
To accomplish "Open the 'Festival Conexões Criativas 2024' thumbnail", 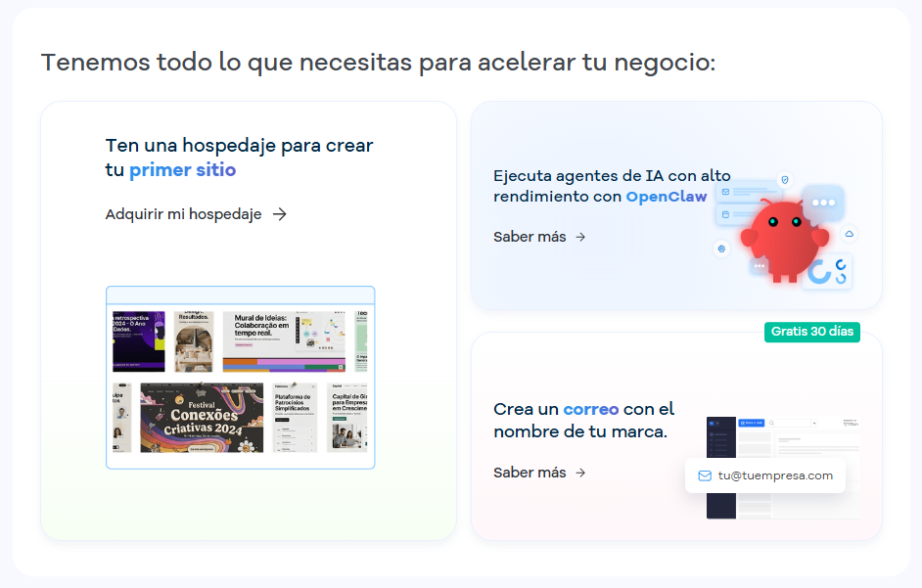I will click(202, 418).
